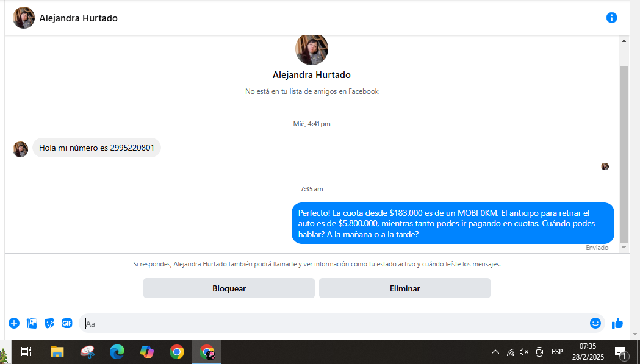Viewport: 640px width, 364px height.
Task: Change ESP input language
Action: (557, 351)
